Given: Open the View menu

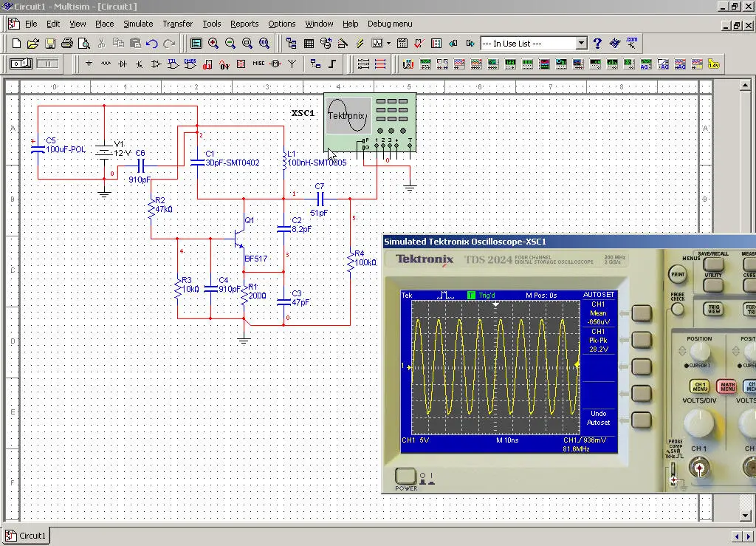Looking at the screenshot, I should (x=78, y=24).
